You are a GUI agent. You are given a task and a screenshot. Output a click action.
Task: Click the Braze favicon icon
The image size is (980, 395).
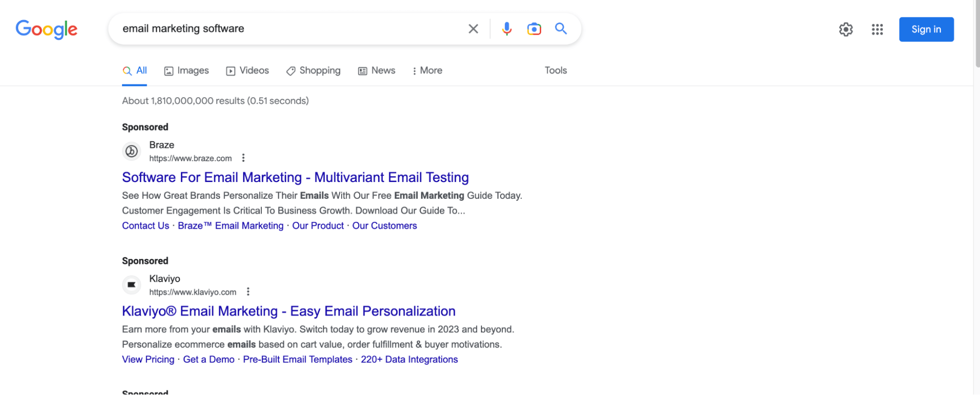pyautogui.click(x=131, y=151)
